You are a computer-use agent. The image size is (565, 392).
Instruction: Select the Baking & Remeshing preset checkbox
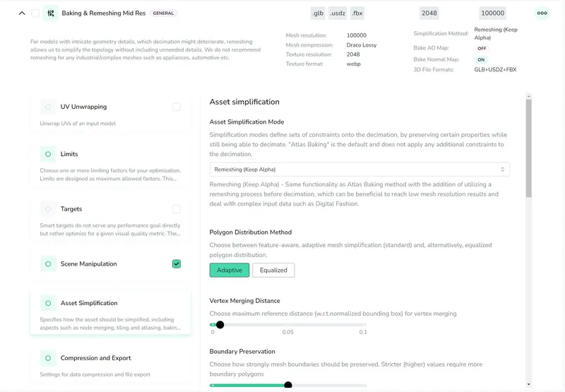[x=36, y=13]
